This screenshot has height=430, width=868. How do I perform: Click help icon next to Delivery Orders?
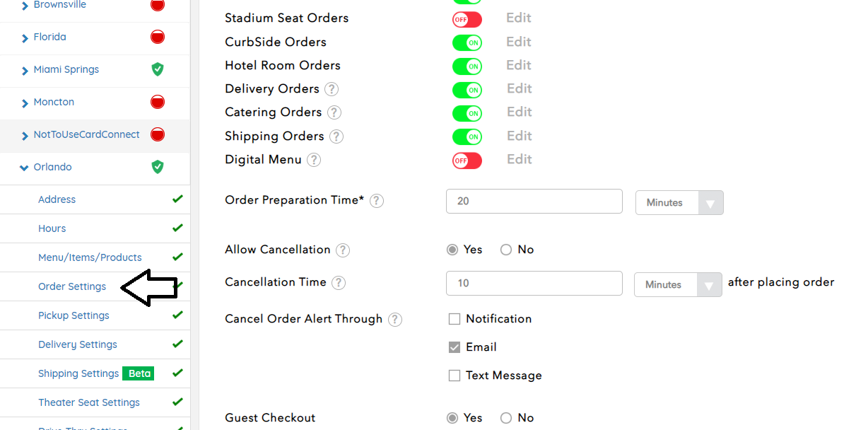tap(332, 89)
